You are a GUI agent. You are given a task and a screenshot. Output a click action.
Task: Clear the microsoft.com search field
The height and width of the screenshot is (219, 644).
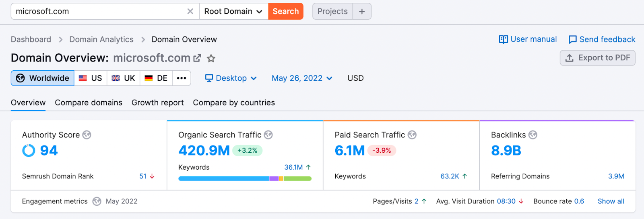click(190, 11)
